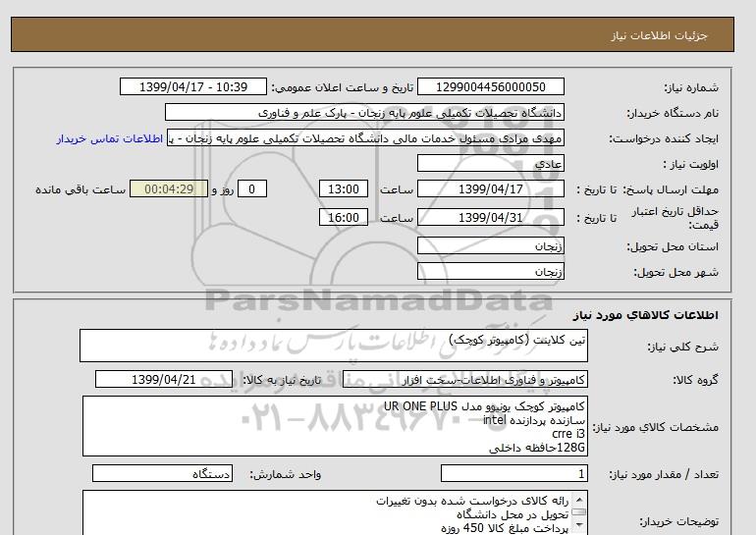Select the شرح کلی نیاز text box
The height and width of the screenshot is (535, 756).
coord(334,346)
